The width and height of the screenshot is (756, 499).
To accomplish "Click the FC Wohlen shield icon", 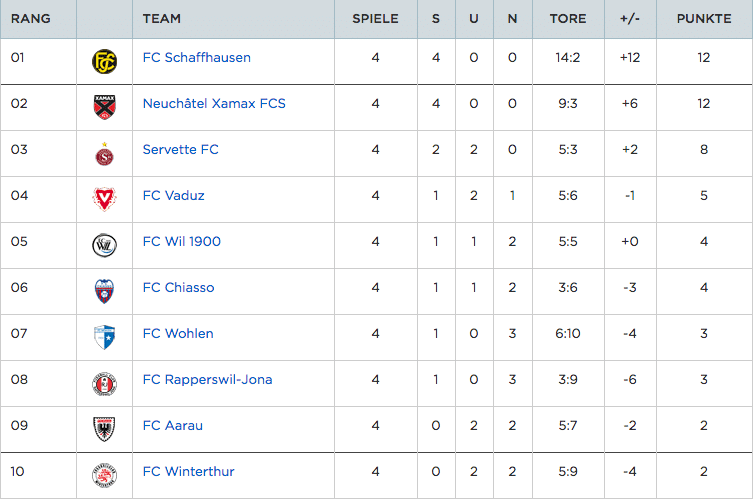I will click(x=104, y=337).
